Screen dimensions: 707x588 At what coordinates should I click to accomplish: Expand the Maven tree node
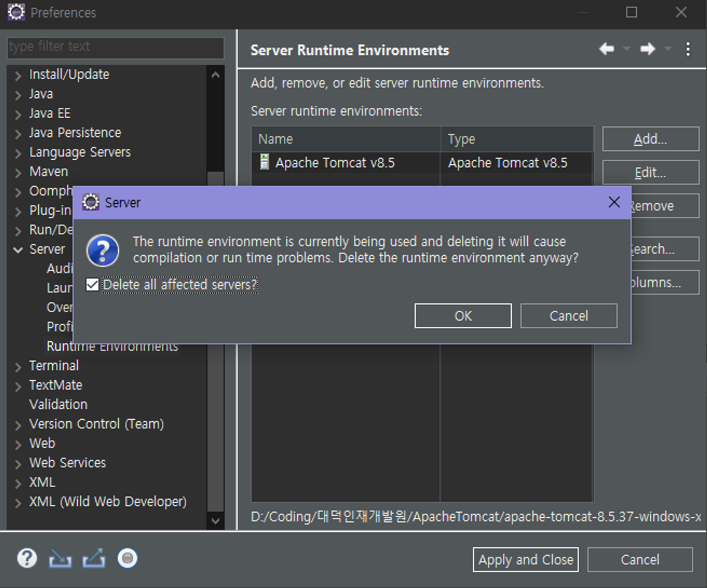[x=18, y=173]
